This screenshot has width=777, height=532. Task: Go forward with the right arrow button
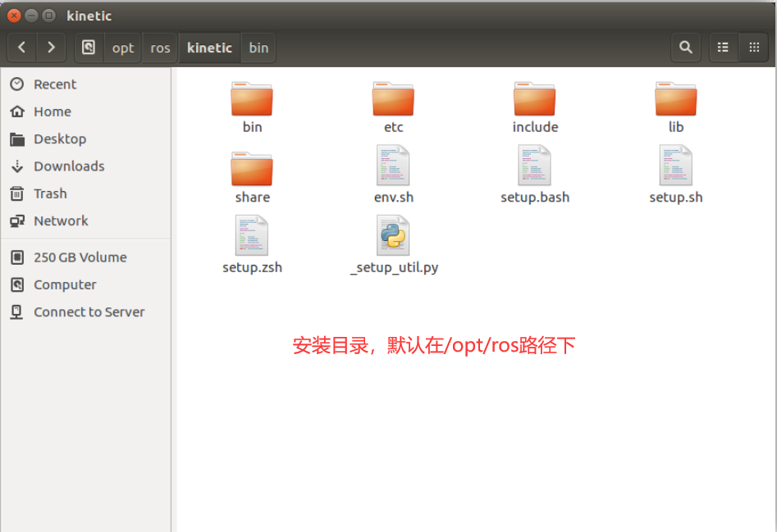(51, 48)
